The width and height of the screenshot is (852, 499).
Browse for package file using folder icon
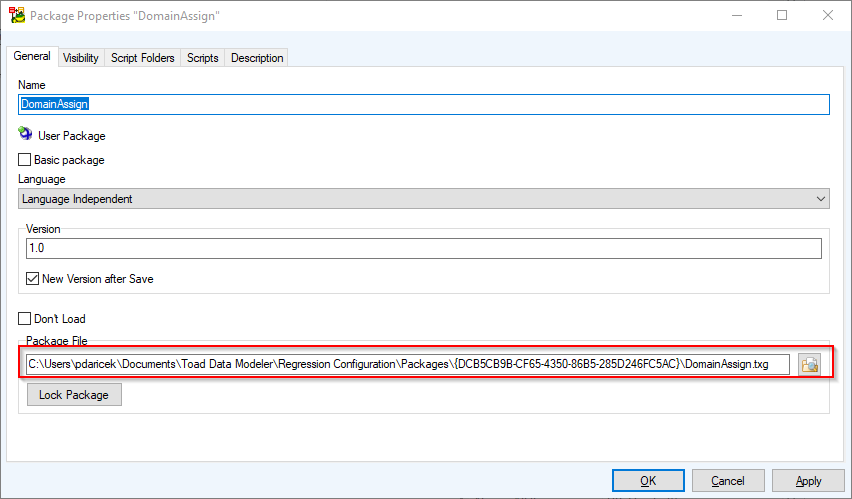coord(810,364)
